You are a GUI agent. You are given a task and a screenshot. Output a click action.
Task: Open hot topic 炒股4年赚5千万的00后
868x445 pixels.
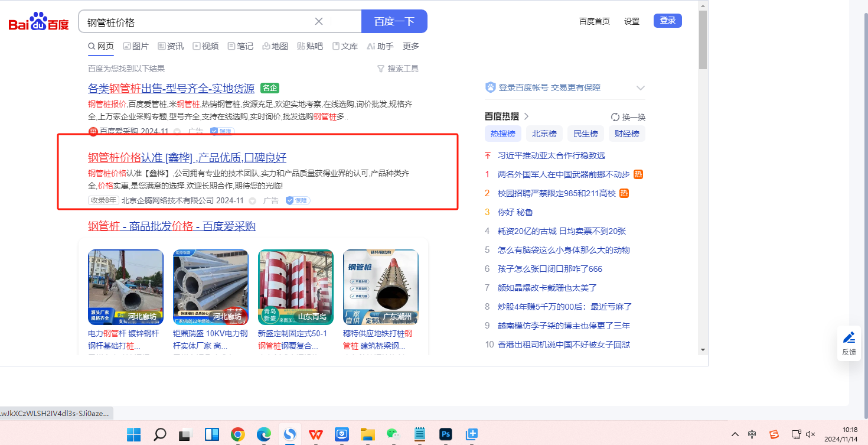coord(565,307)
